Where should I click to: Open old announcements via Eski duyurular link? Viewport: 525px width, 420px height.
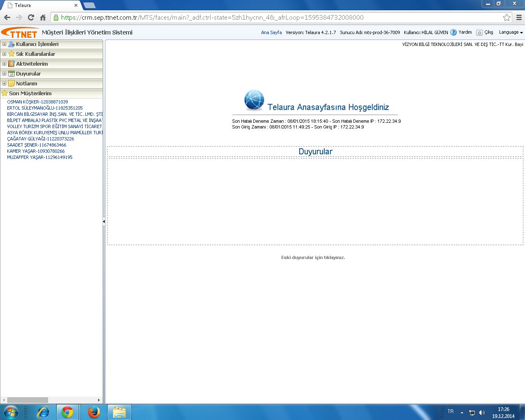tap(313, 257)
